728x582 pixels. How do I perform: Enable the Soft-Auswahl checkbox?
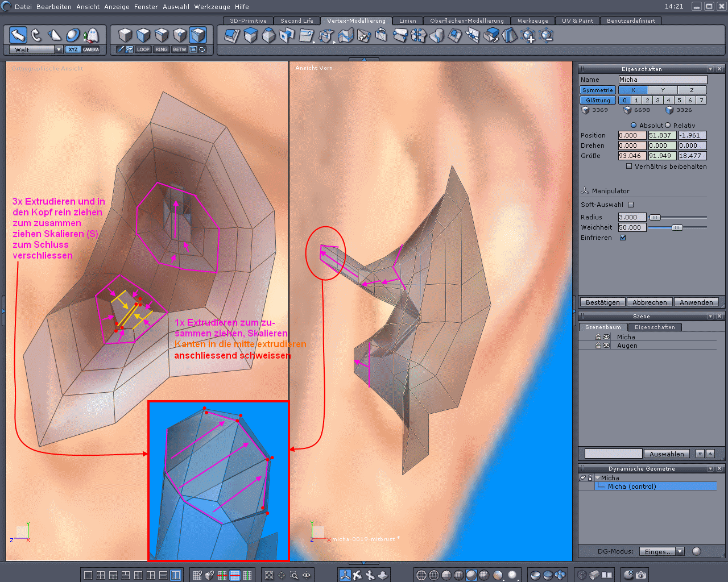pos(631,205)
